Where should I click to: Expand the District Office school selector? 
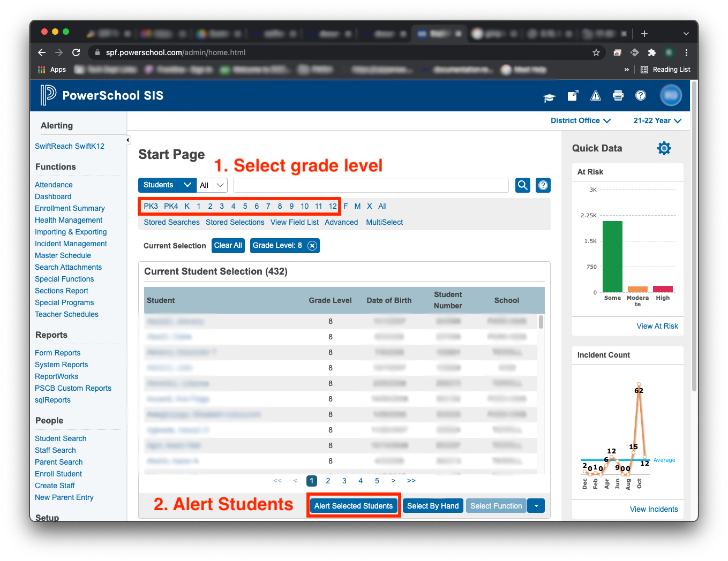[x=580, y=121]
